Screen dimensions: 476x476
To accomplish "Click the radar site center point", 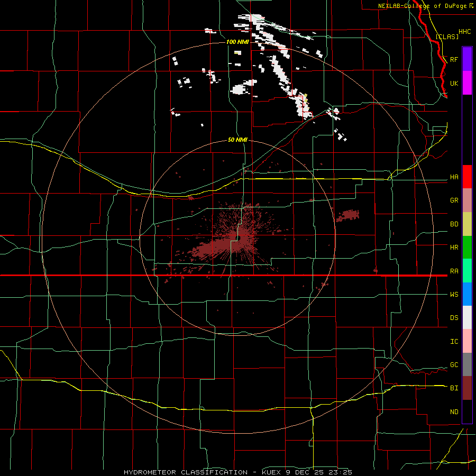I will [x=239, y=237].
